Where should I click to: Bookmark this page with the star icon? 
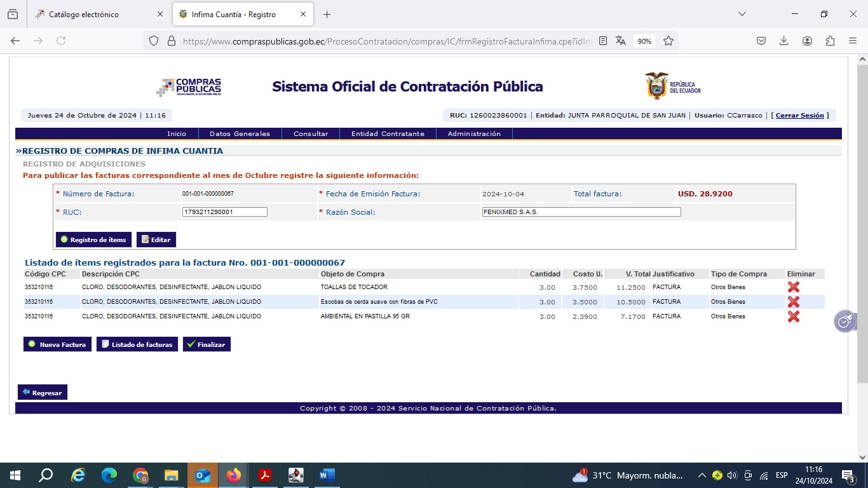click(668, 41)
